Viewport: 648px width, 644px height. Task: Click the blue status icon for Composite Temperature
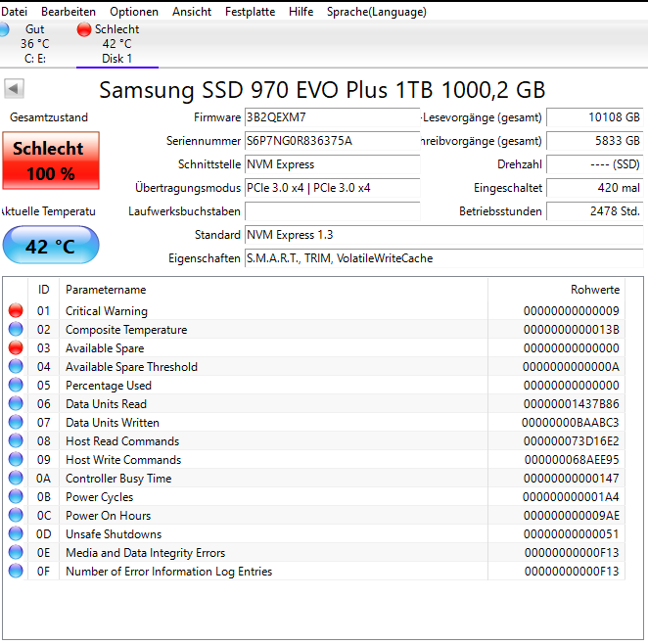16,329
